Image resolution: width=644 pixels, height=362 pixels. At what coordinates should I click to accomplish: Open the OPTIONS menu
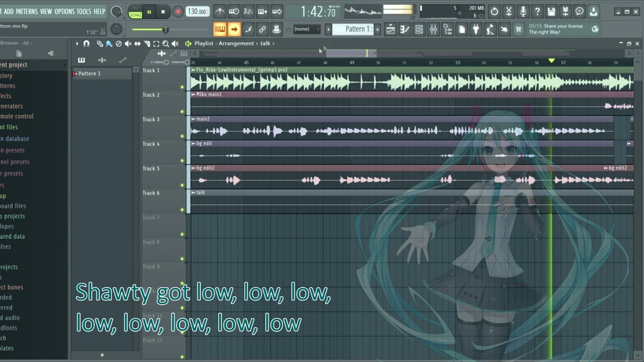[x=64, y=11]
